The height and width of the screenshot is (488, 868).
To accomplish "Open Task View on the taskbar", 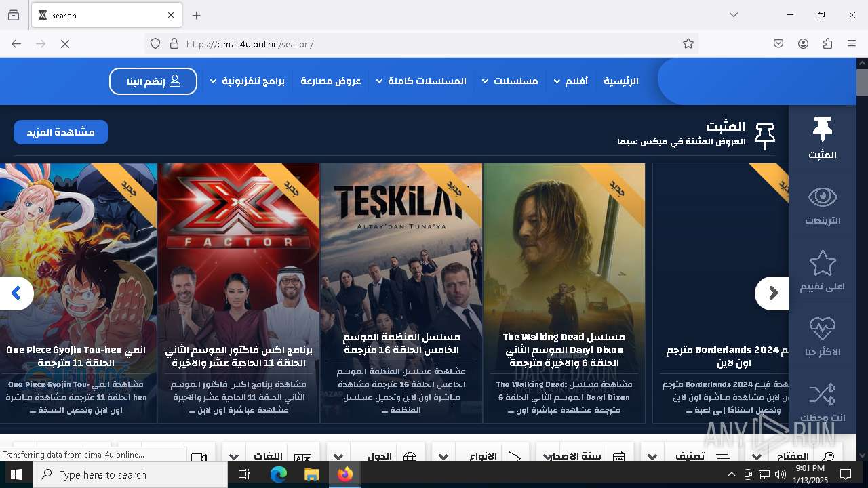I will (x=244, y=474).
